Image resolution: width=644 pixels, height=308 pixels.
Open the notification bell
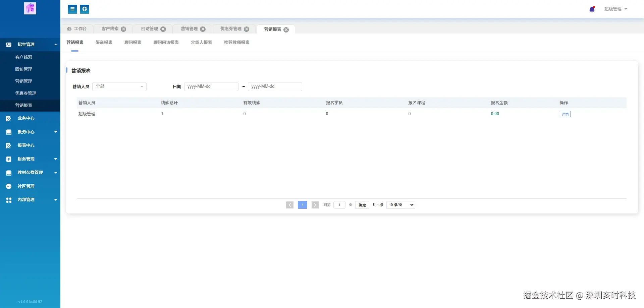click(x=592, y=9)
